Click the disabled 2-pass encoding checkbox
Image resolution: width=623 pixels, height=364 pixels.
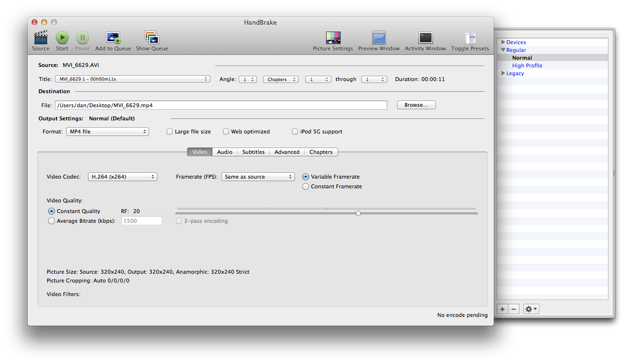click(179, 221)
